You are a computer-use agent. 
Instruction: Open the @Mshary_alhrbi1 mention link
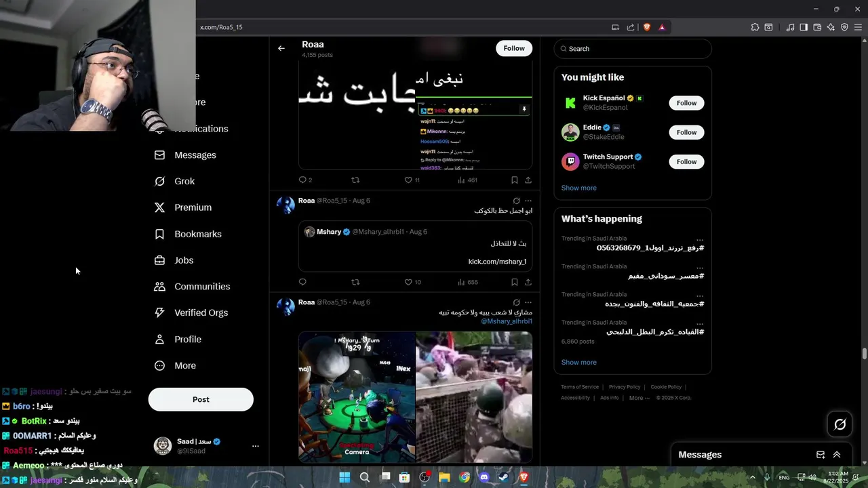pos(507,321)
